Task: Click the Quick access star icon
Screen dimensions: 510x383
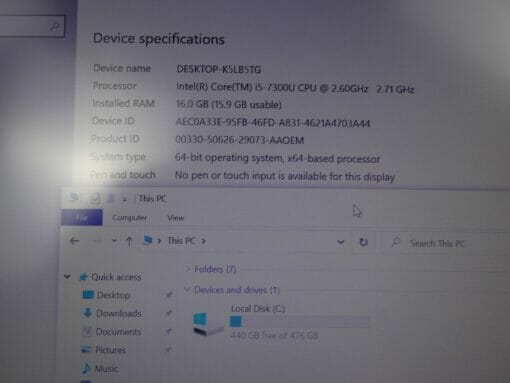Action: tap(83, 277)
